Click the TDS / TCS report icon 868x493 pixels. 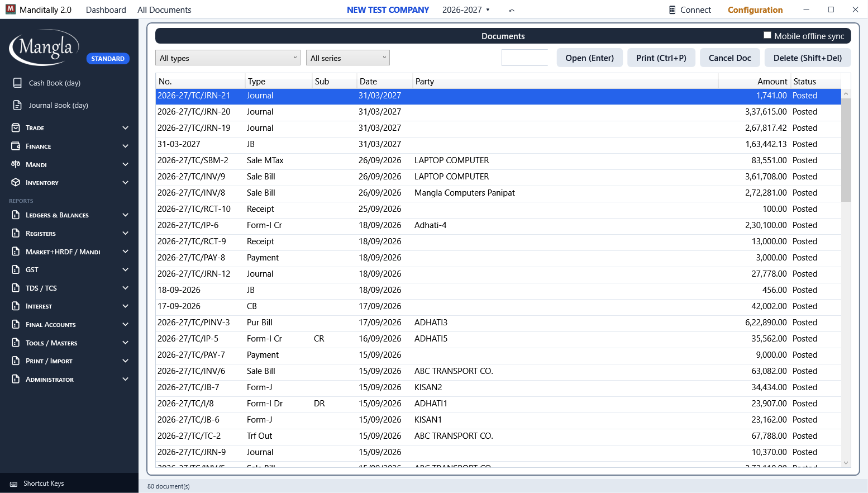tap(16, 288)
